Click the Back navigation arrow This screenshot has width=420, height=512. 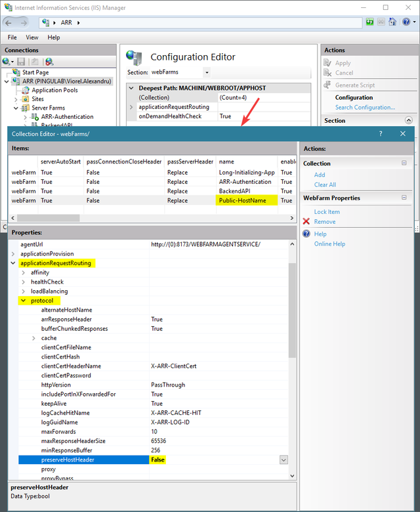point(9,22)
